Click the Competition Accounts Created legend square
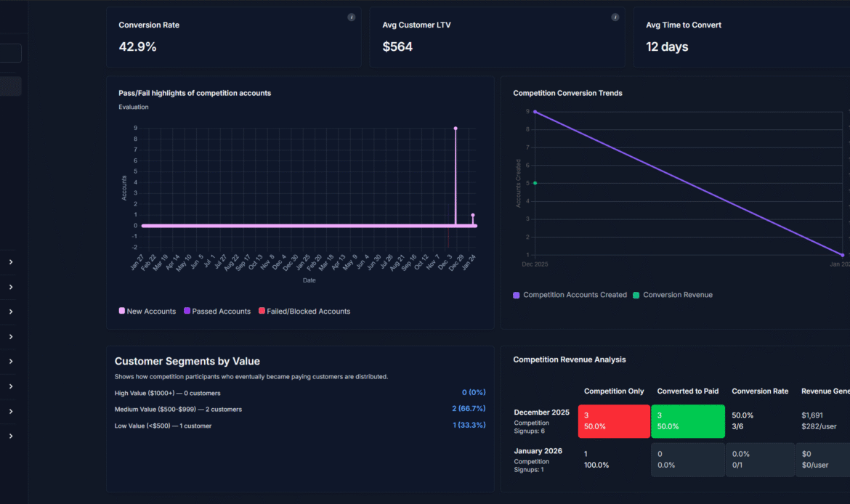 tap(517, 296)
